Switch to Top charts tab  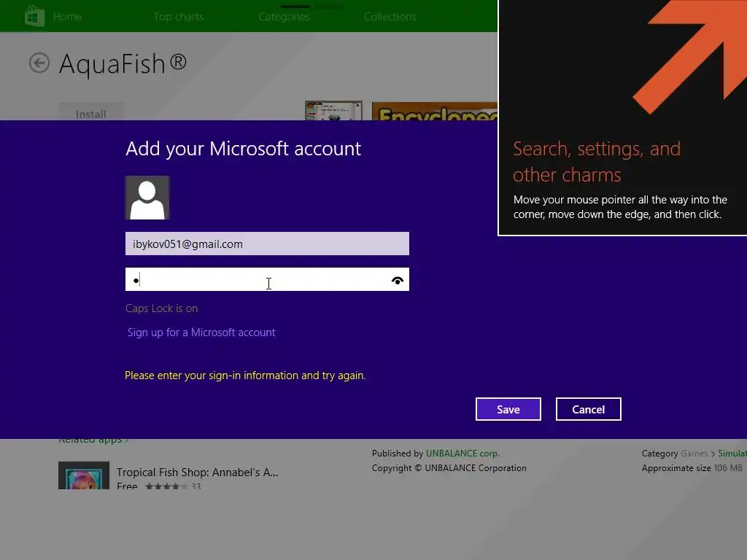pos(179,17)
